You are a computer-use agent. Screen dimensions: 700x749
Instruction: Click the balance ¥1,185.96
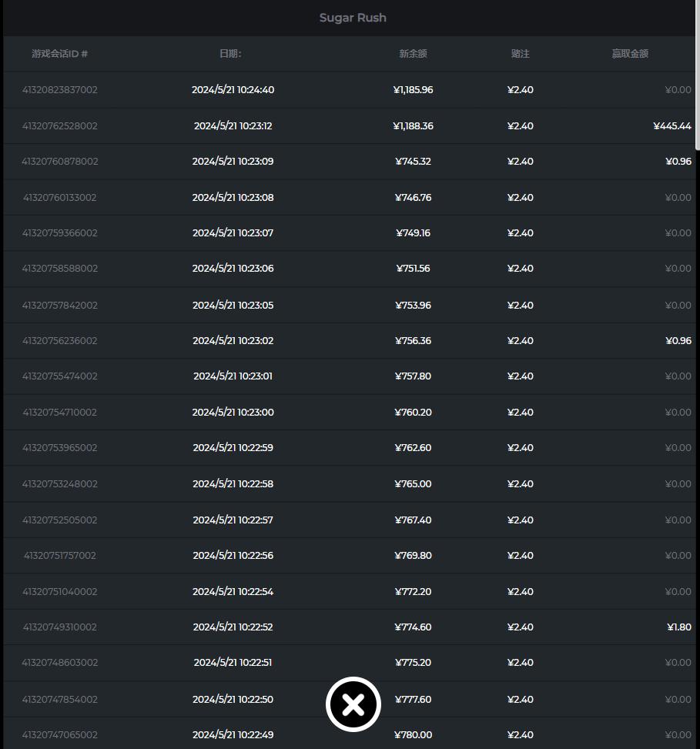pos(414,90)
